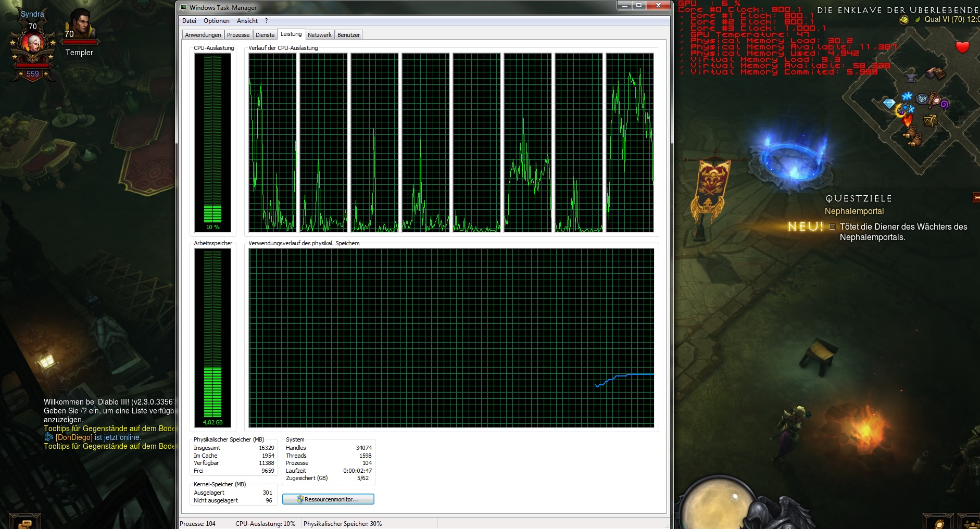Viewport: 980px width, 529px height.
Task: Open the ? help menu
Action: click(x=266, y=21)
